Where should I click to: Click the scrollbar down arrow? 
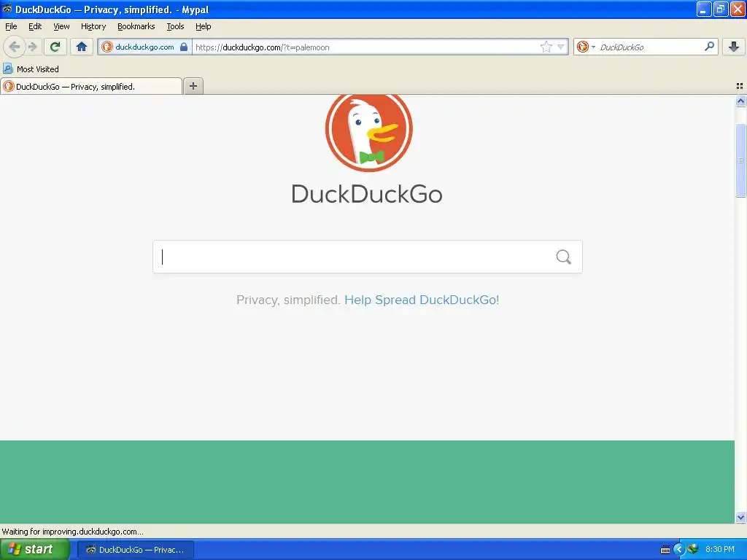740,517
